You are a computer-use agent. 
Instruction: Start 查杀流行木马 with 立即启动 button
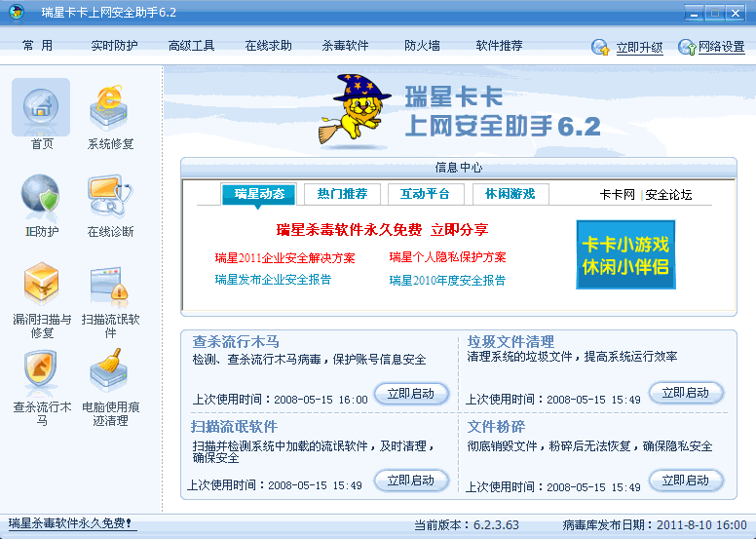[411, 394]
